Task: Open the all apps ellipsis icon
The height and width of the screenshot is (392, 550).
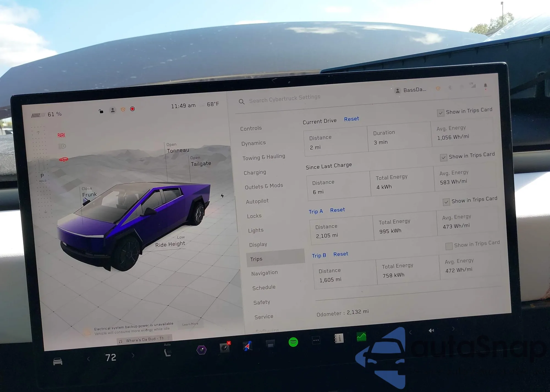Action: [x=316, y=340]
